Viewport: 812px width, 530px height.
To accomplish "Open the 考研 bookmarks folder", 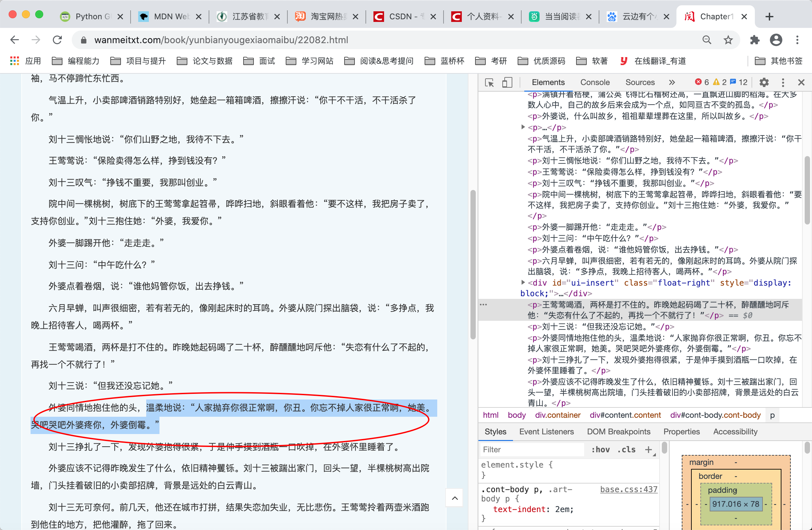I will [x=491, y=61].
